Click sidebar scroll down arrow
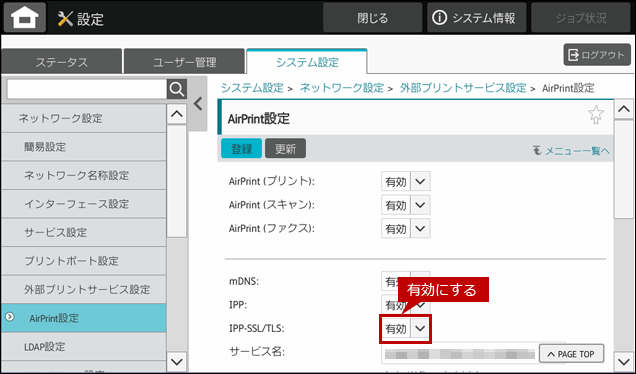Viewport: 636px width, 374px height. click(177, 361)
